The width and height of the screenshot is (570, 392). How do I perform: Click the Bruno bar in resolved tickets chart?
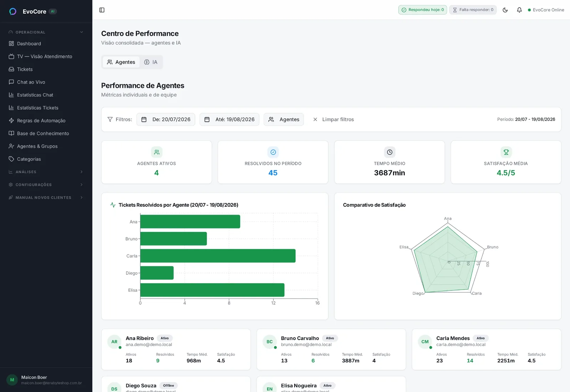173,239
